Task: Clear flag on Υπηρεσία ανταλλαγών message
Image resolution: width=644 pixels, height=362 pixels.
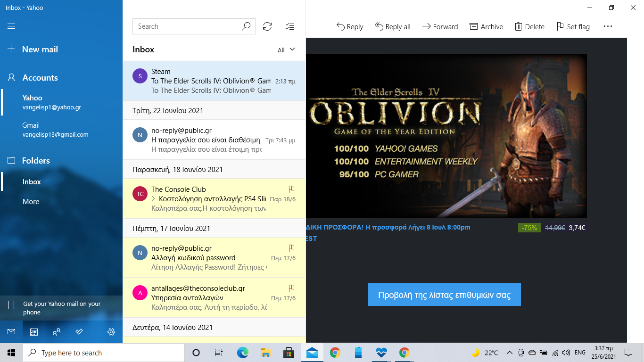Action: tap(291, 288)
